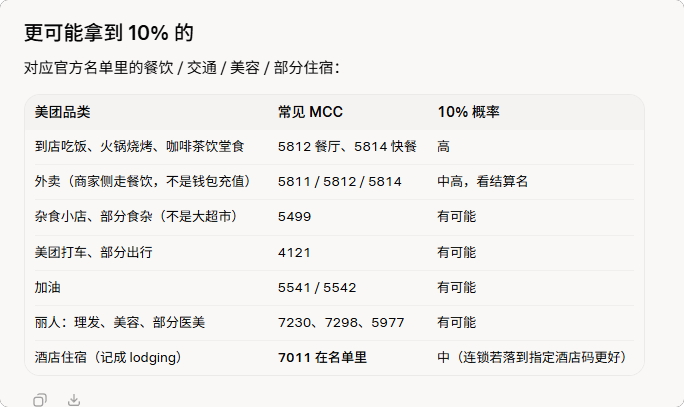Screen dimensions: 684x407
Task: Click the 5541 / 5542 cell
Action: [x=317, y=287]
